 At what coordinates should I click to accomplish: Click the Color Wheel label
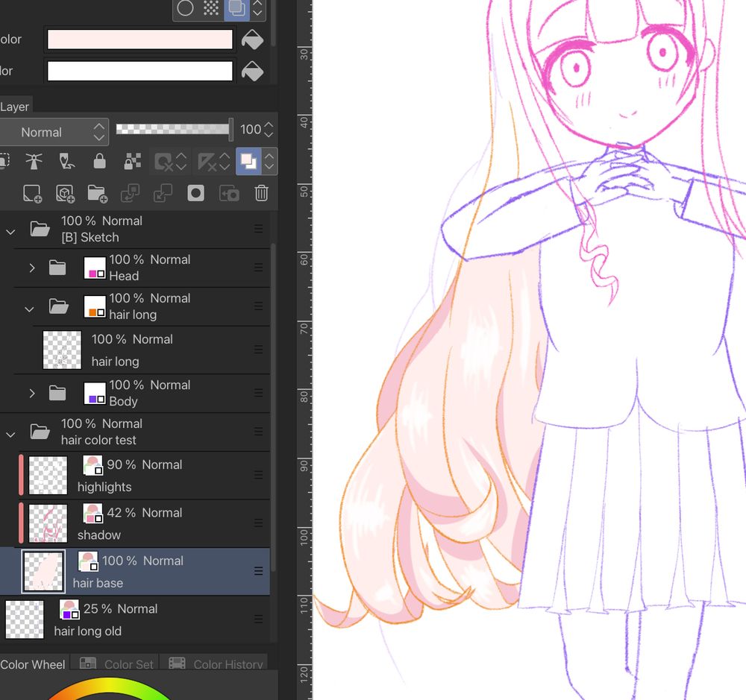click(33, 664)
